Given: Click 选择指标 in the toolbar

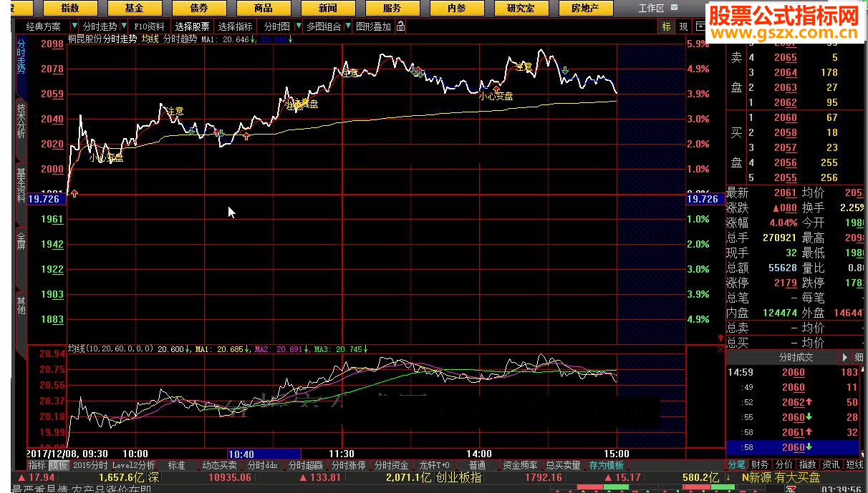Looking at the screenshot, I should tap(236, 26).
